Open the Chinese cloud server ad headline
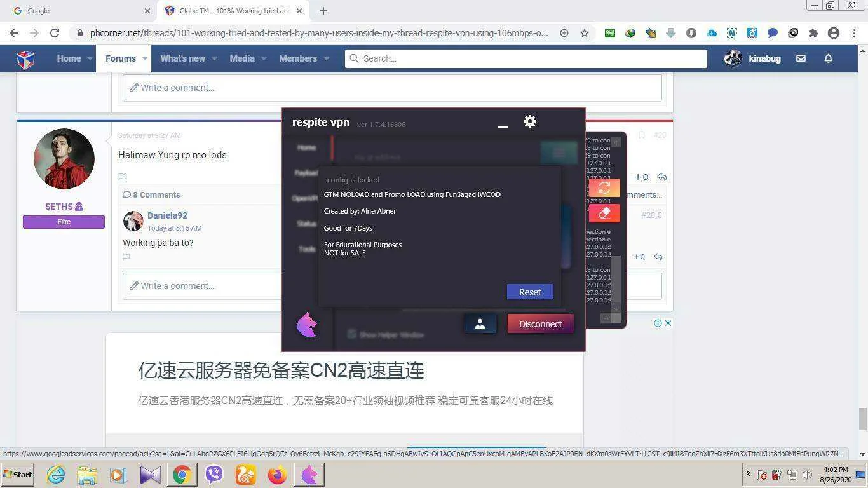 281,370
